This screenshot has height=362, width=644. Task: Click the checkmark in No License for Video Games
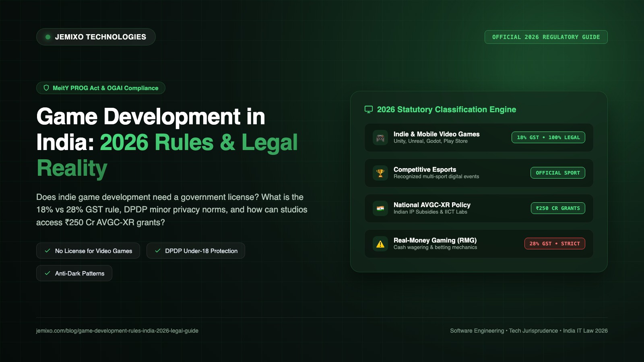pos(47,251)
